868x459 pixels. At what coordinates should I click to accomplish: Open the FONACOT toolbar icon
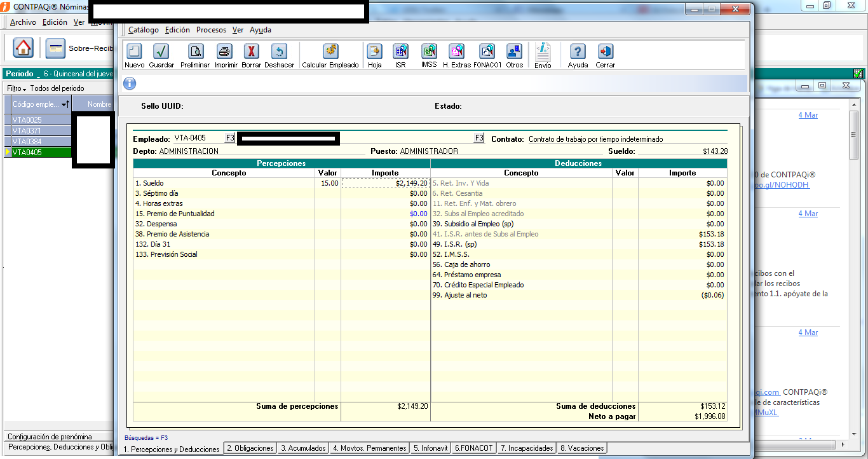[x=487, y=51]
